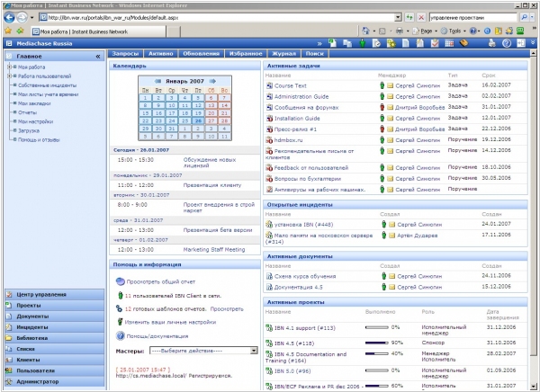Click the Add to Favorites star-plus icon
The image size is (540, 392).
pyautogui.click(x=21, y=31)
